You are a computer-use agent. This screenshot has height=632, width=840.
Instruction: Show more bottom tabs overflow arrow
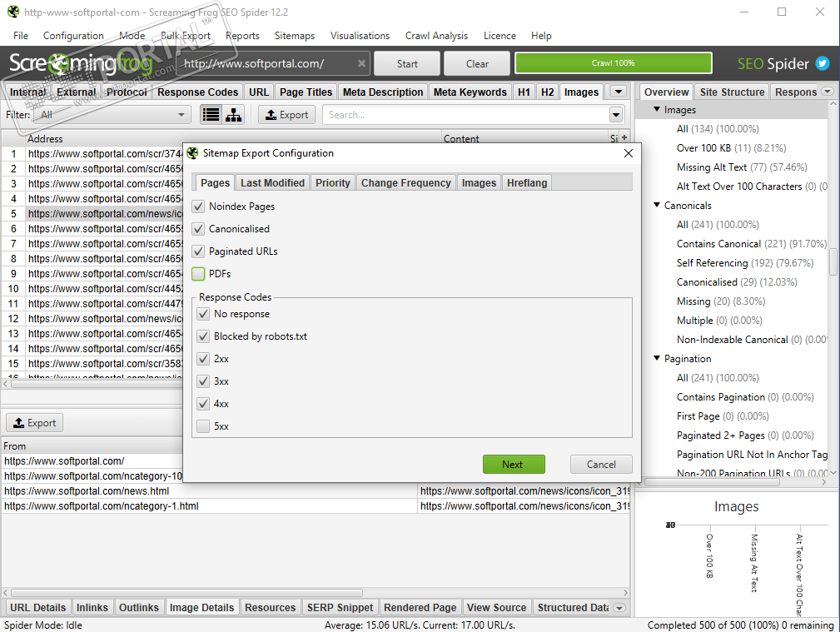pos(619,608)
